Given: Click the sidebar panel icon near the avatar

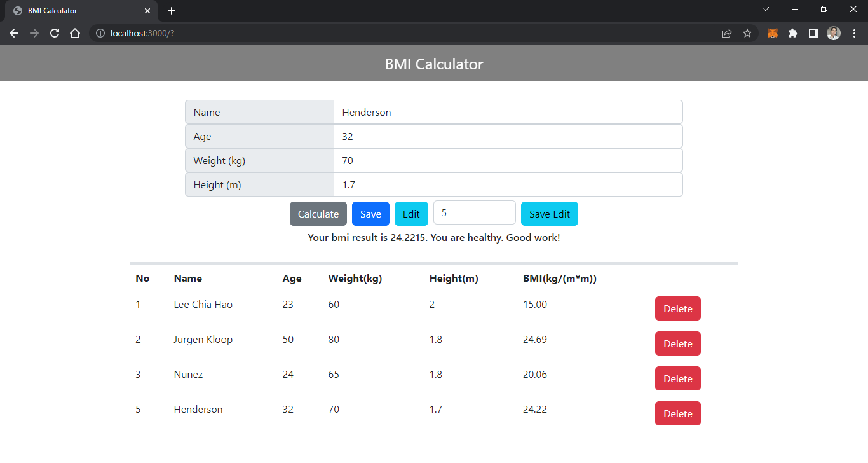Looking at the screenshot, I should [x=813, y=33].
